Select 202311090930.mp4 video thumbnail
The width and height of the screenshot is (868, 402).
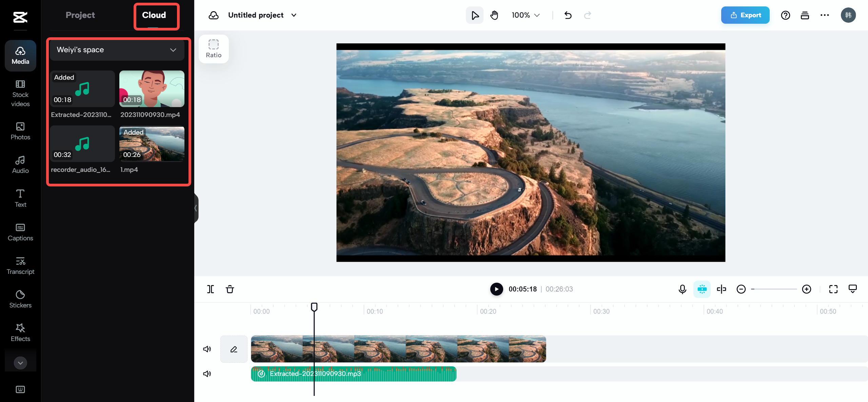(x=152, y=89)
